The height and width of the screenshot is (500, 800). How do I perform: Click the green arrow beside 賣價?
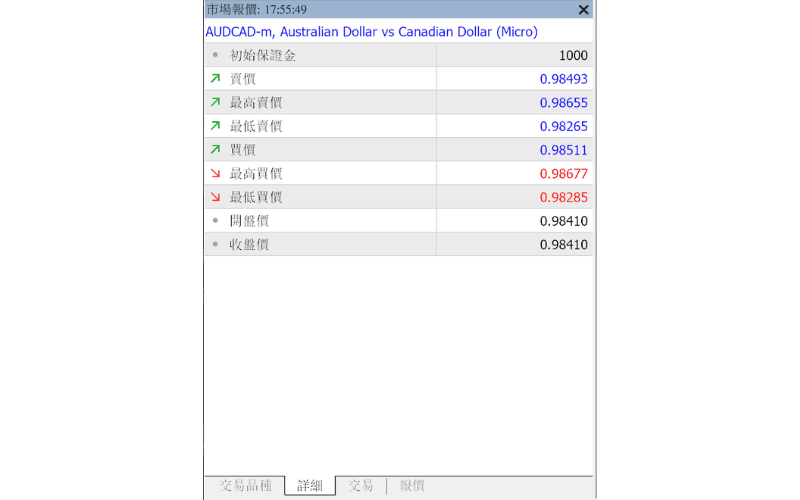point(215,79)
